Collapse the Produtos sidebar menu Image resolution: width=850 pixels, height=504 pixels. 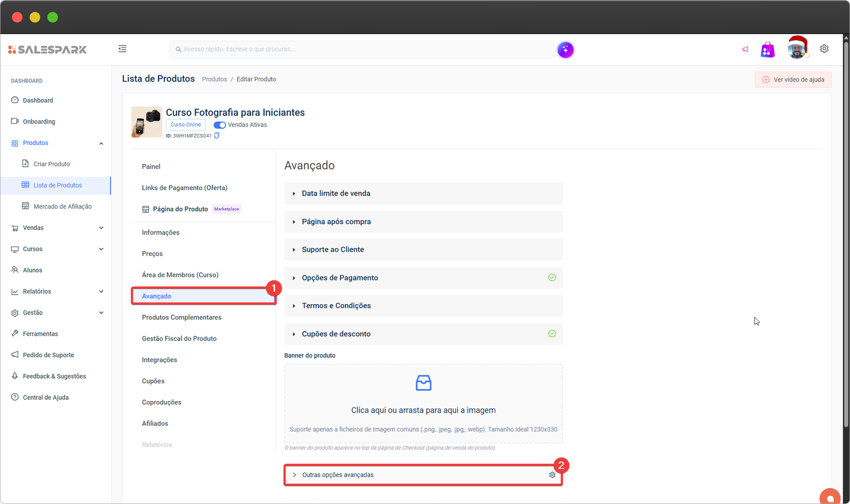[101, 143]
